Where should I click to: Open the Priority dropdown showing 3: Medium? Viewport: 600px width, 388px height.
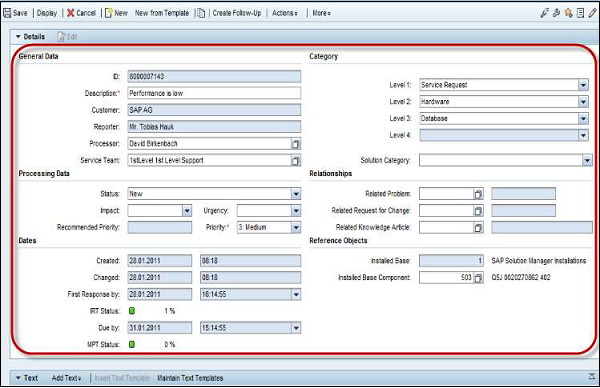[x=296, y=228]
